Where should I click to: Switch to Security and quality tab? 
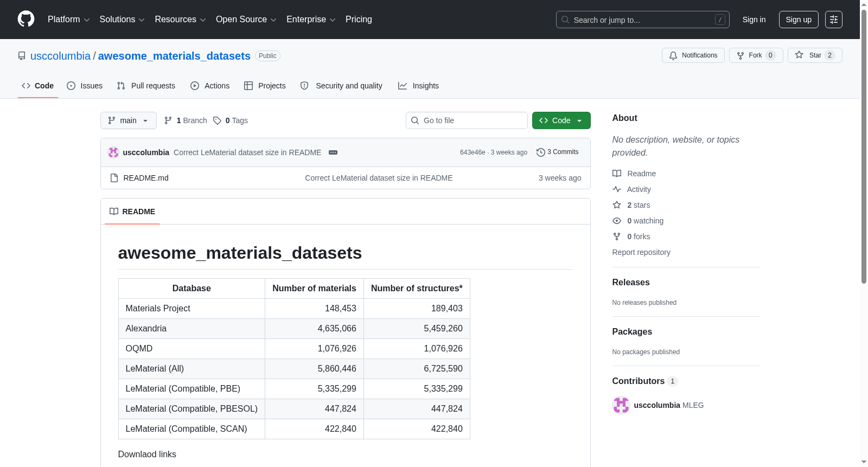pos(341,86)
